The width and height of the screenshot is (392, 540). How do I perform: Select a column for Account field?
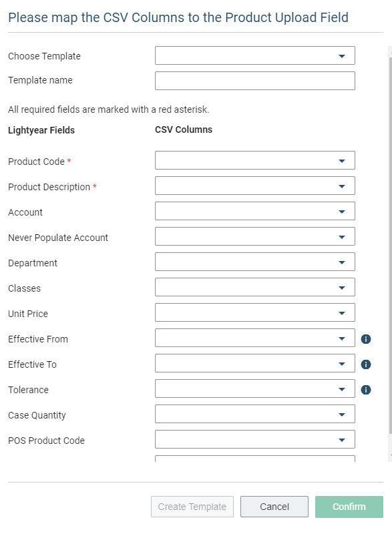[x=255, y=211]
